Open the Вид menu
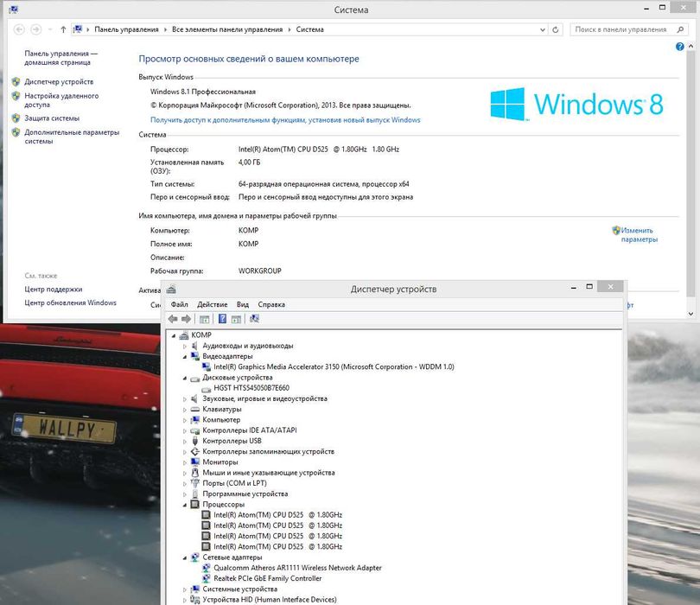 click(x=243, y=304)
